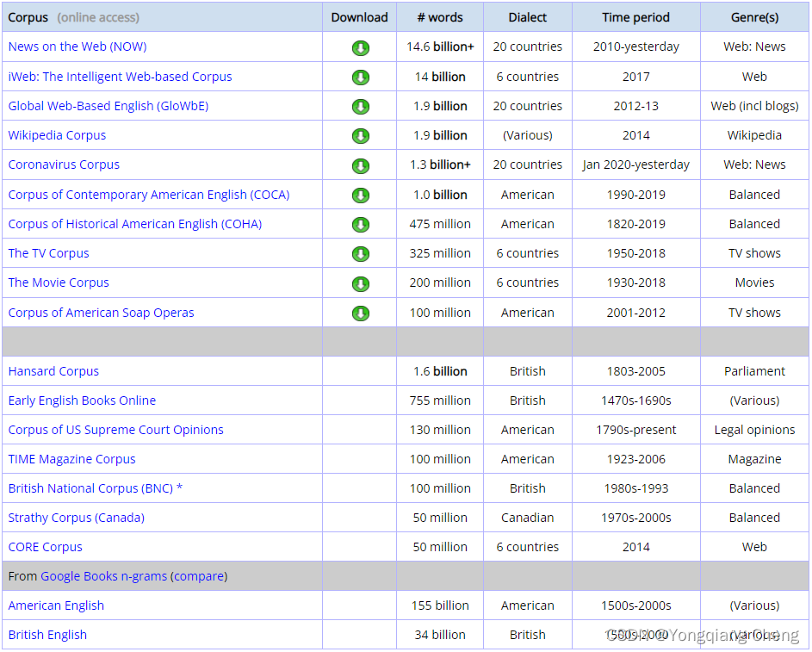Select the 1803-2005 time period cell

pos(636,371)
